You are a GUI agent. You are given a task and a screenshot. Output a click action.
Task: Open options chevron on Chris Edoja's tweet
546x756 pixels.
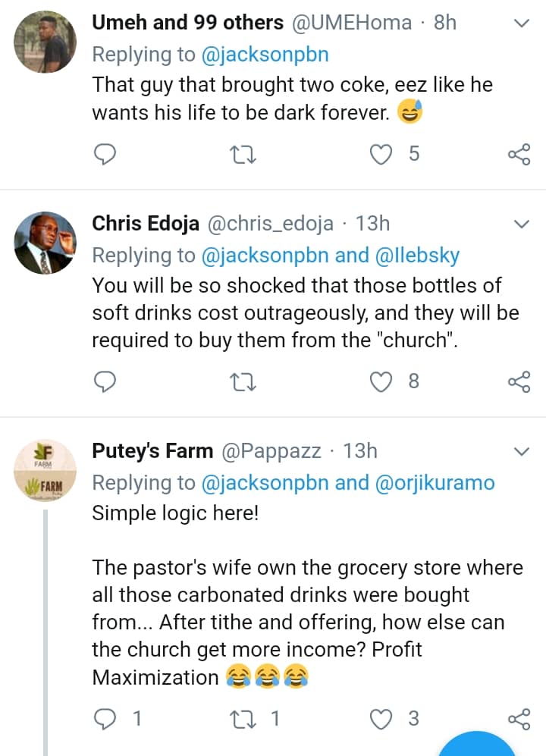pyautogui.click(x=522, y=224)
